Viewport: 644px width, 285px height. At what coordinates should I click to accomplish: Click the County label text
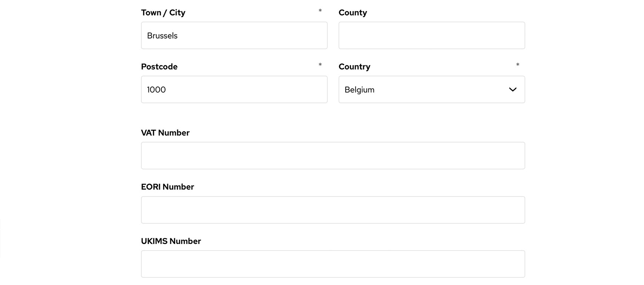tap(353, 12)
